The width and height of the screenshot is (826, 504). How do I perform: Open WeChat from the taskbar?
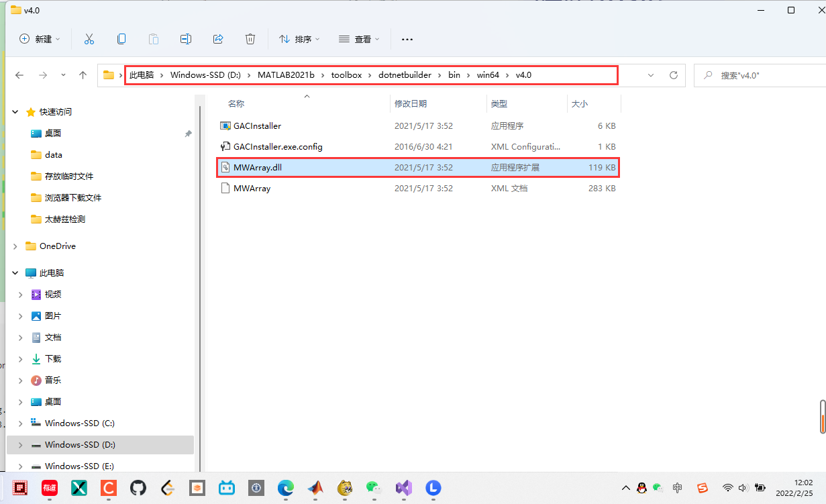pos(374,488)
